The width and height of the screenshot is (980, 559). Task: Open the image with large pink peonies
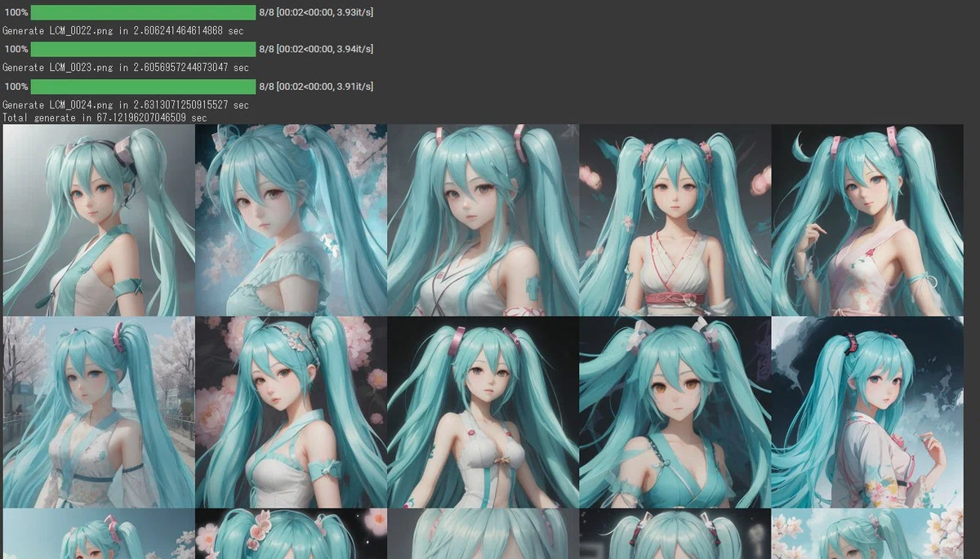[291, 412]
